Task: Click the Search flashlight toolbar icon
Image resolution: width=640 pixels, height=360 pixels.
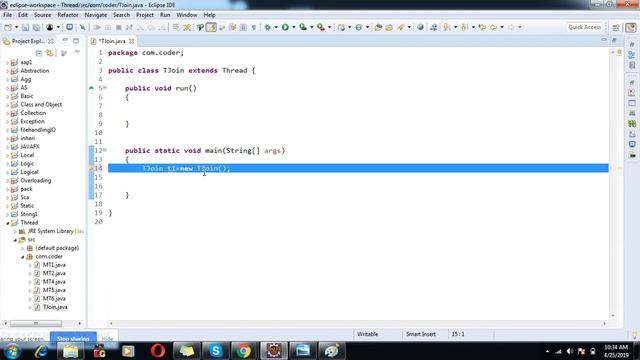Action: [401, 27]
